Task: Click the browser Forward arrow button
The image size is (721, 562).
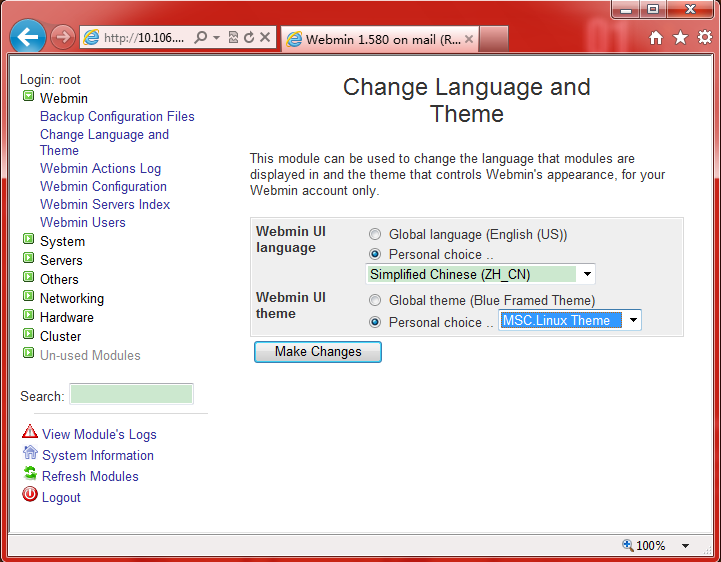Action: [63, 37]
